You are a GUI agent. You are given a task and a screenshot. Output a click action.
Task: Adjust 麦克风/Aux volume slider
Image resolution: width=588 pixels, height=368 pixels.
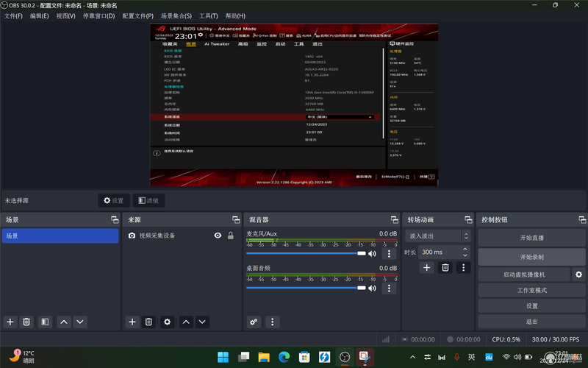coord(306,253)
